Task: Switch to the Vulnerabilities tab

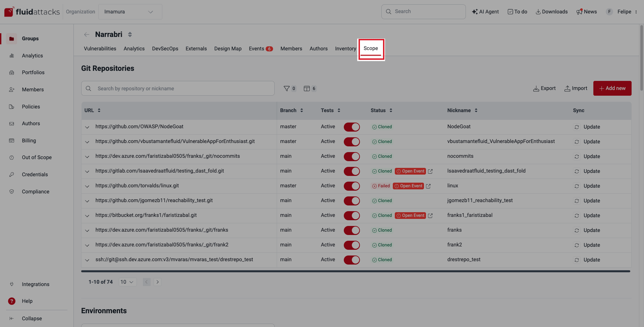Action: click(x=100, y=48)
